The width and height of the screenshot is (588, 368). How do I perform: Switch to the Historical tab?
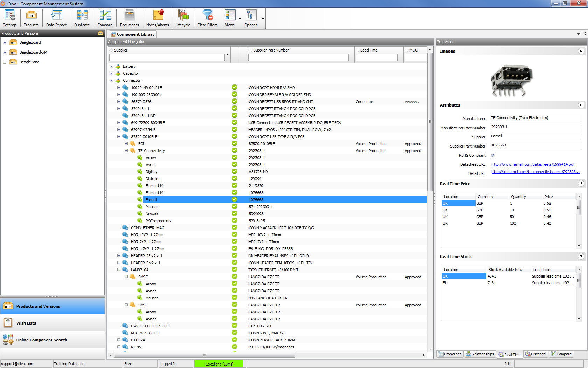point(535,354)
